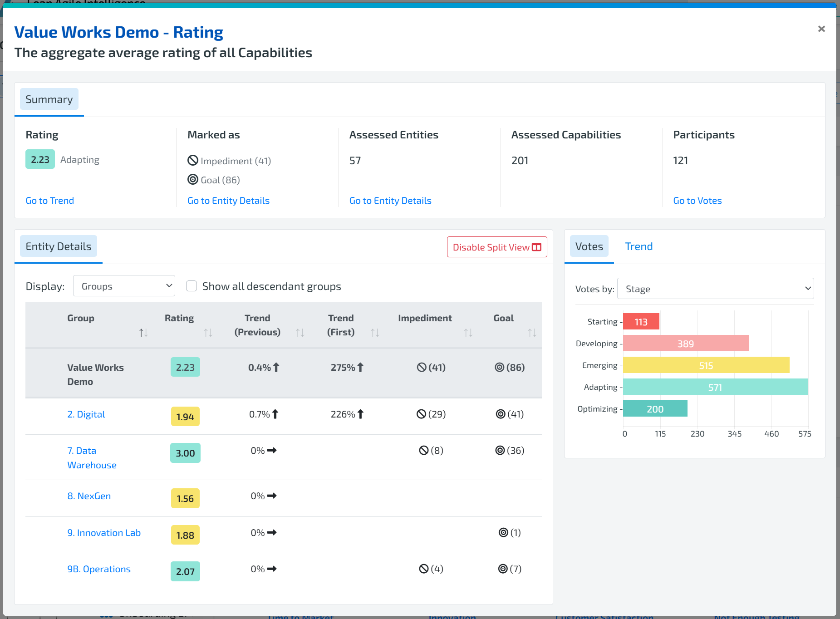Screen dimensions: 840x619
Task: Enable Show all descendant groups checkbox
Action: [192, 286]
